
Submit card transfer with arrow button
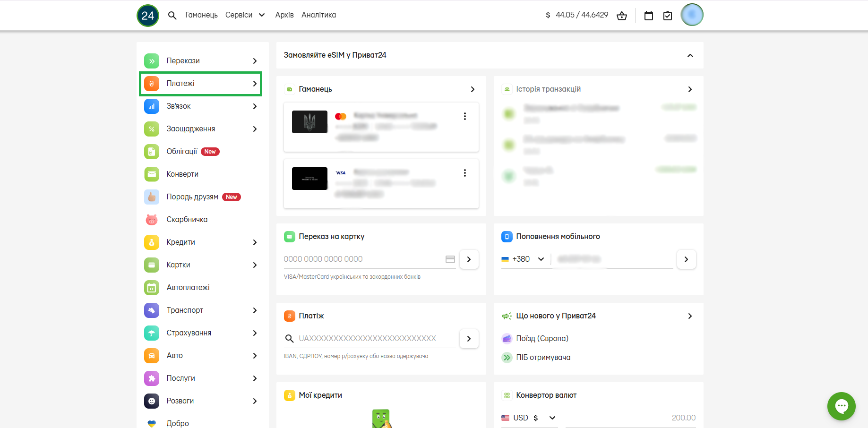point(469,259)
